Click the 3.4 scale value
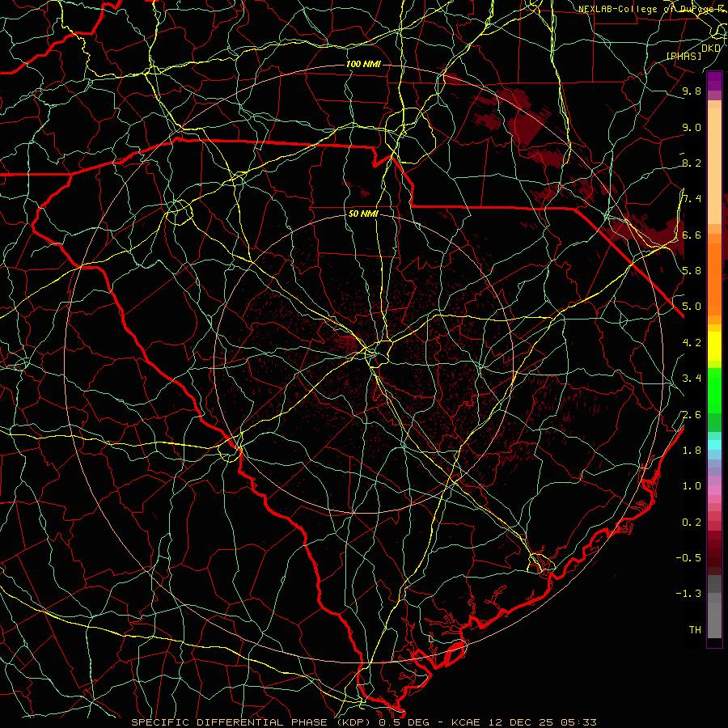This screenshot has width=728, height=728. 692,379
